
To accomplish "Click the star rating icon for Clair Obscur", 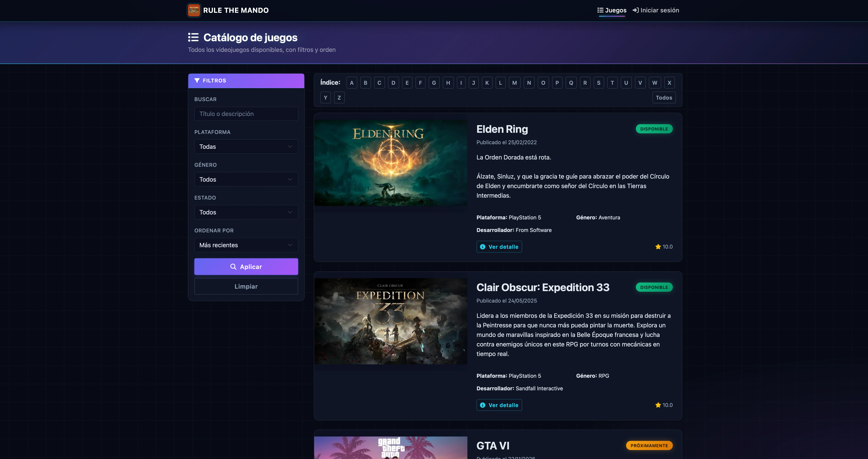I will pyautogui.click(x=658, y=405).
